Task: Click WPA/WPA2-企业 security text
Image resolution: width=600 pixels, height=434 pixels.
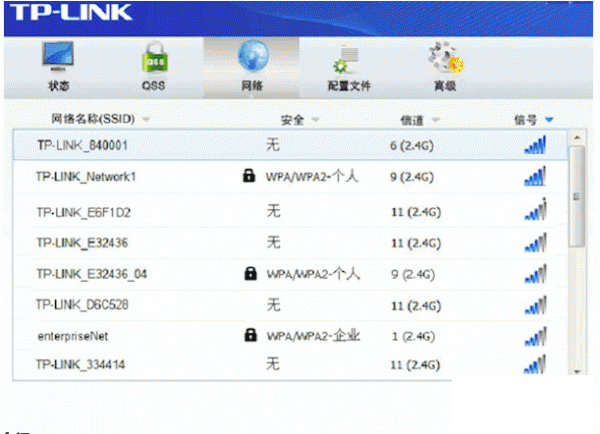Action: pos(313,336)
